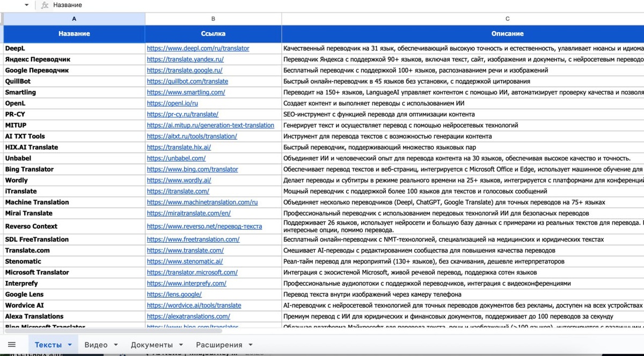Click the fx formula icon

pos(45,5)
